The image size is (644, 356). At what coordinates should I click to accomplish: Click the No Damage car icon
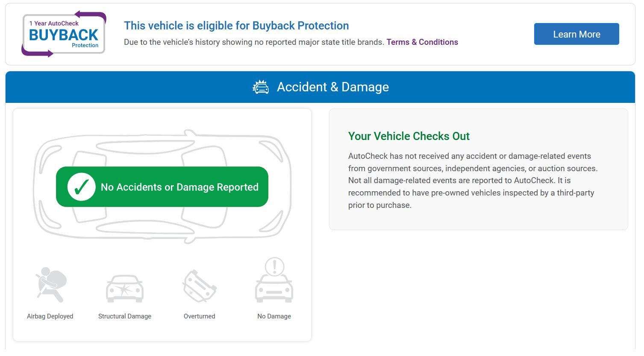pos(274,281)
